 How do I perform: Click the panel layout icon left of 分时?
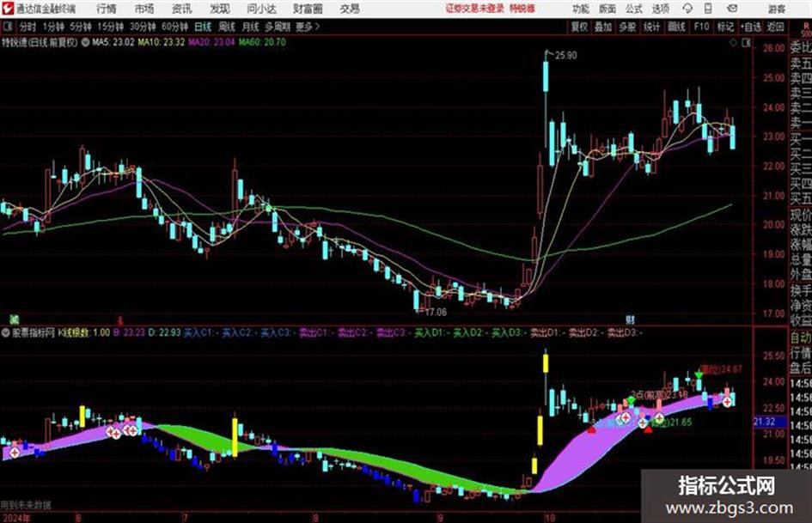7,27
